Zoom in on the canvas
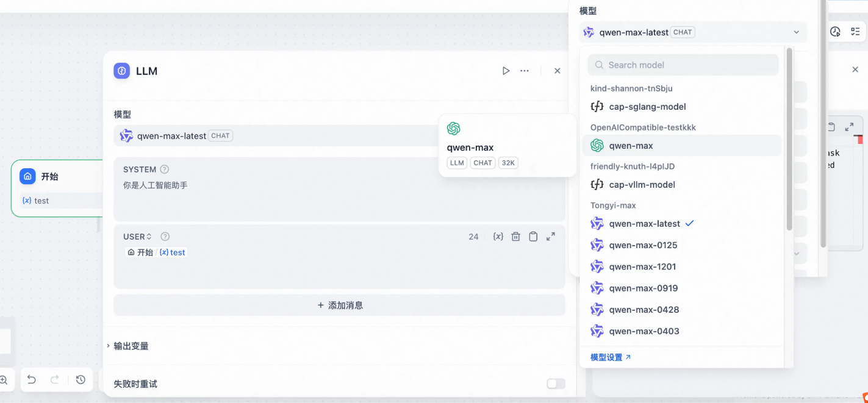Image resolution: width=868 pixels, height=403 pixels. (4, 380)
